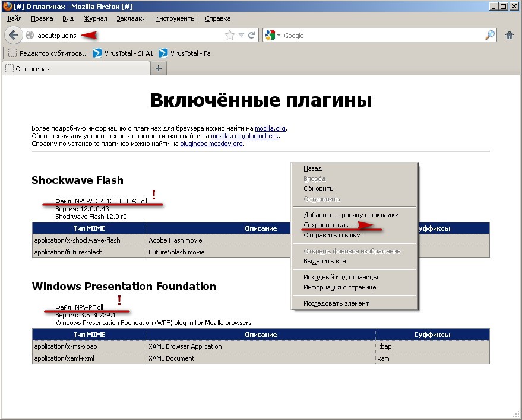Open the Вид menu

coord(68,18)
